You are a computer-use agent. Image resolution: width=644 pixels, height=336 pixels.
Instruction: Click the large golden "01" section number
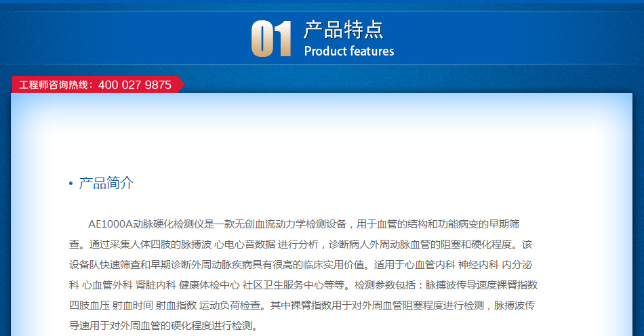click(271, 39)
